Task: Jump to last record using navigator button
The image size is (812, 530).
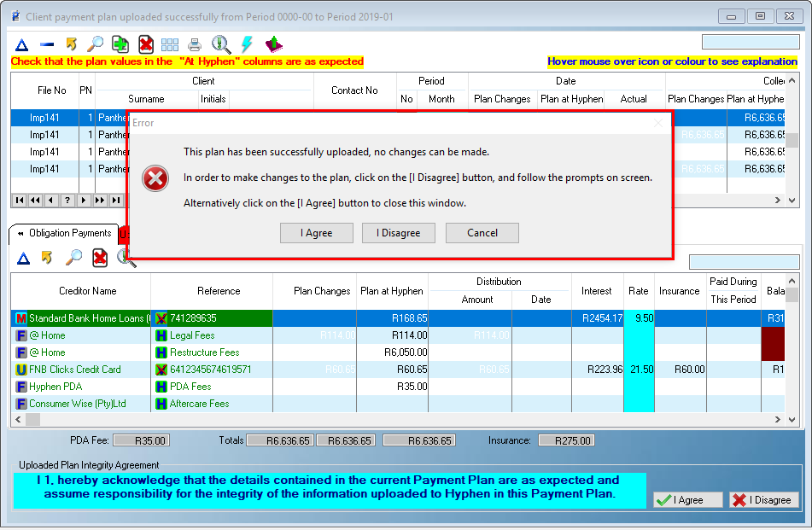Action: 117,201
